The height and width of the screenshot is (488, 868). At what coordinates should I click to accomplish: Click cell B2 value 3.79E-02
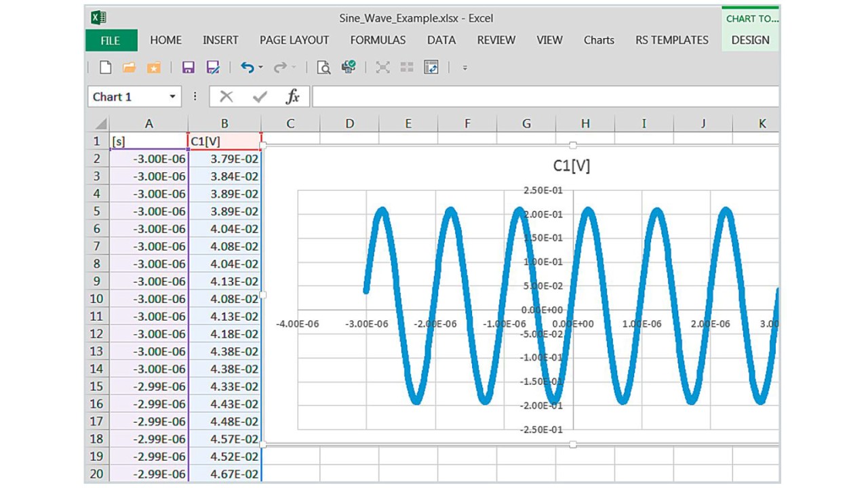tap(224, 159)
